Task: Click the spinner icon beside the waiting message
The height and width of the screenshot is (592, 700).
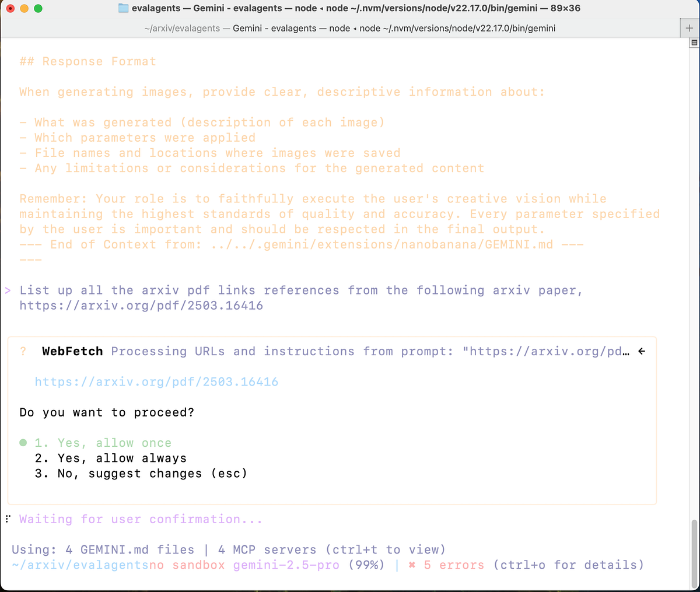Action: 8,519
